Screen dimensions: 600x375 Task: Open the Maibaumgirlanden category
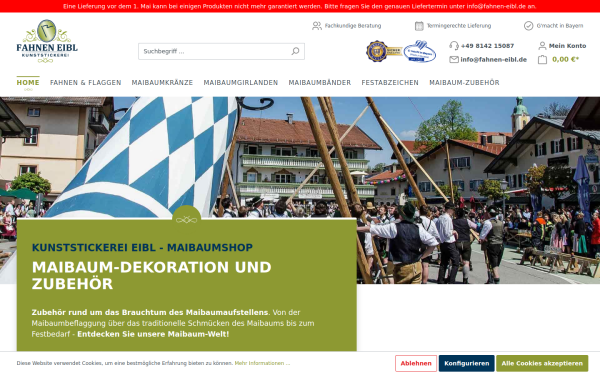pos(241,83)
